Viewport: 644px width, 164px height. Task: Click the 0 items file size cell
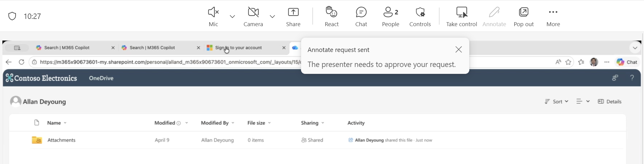click(256, 140)
